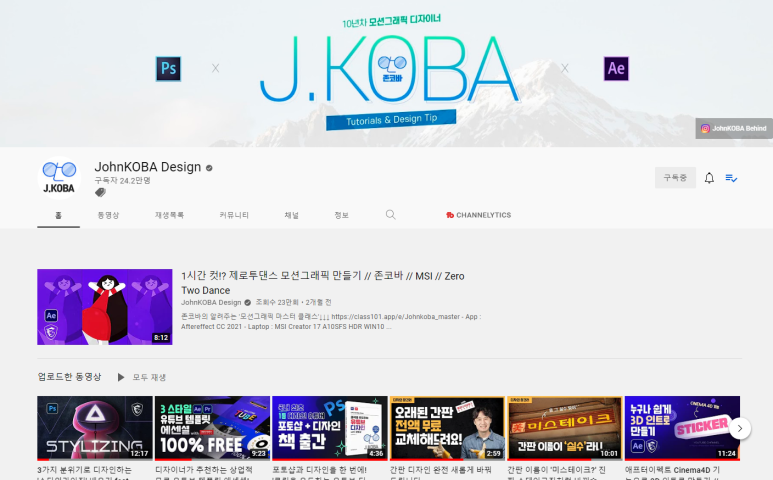Click JohnKOBA Design name under featured video
Viewport: 773px width, 480px height.
tap(211, 303)
